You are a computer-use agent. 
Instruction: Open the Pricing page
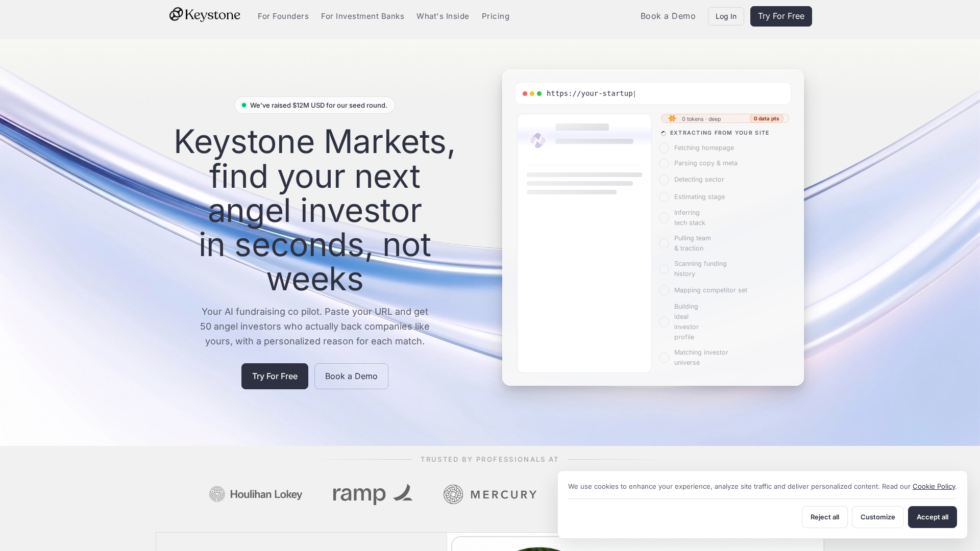(x=496, y=16)
